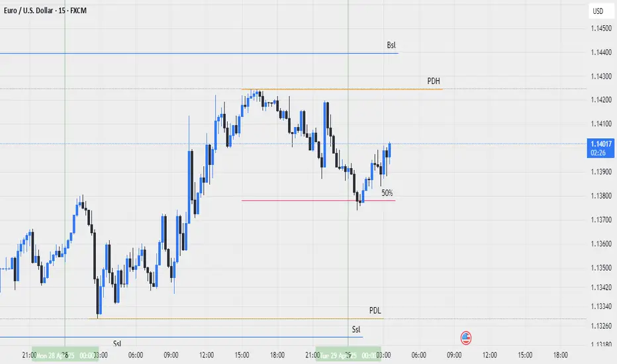Click the PDL level label
617x364 pixels.
click(x=375, y=310)
